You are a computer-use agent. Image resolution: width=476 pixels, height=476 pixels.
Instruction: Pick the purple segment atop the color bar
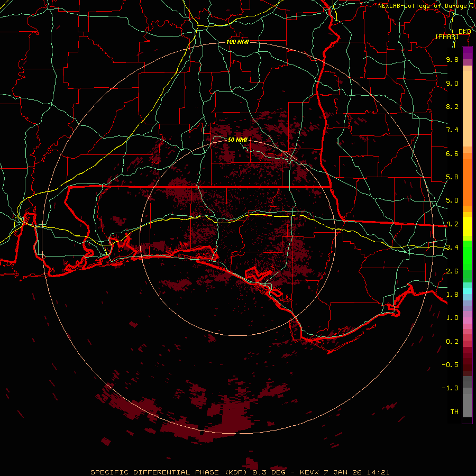click(467, 53)
